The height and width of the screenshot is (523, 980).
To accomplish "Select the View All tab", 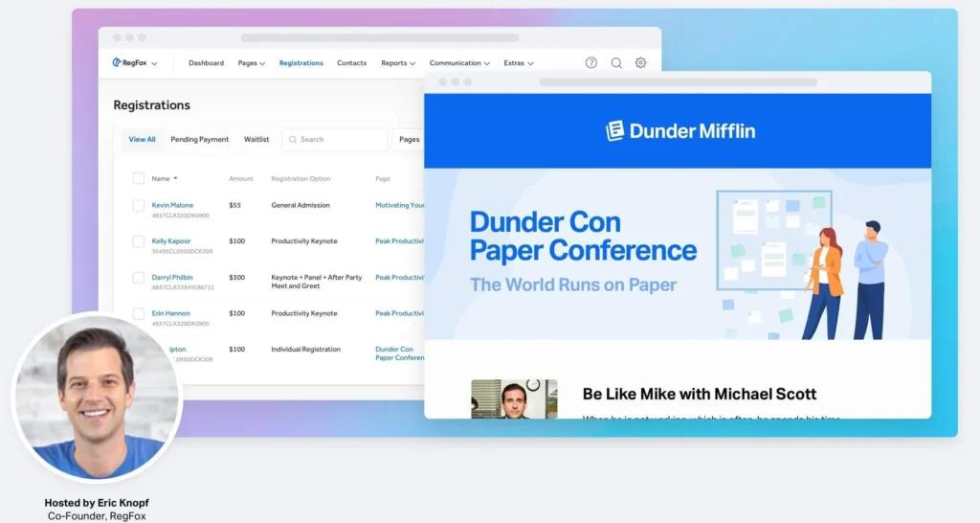I will point(142,140).
